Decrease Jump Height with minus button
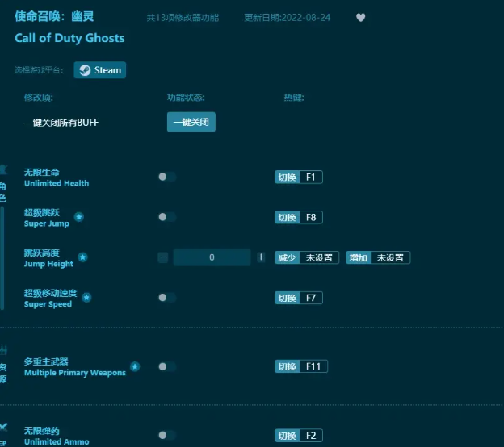 (163, 257)
